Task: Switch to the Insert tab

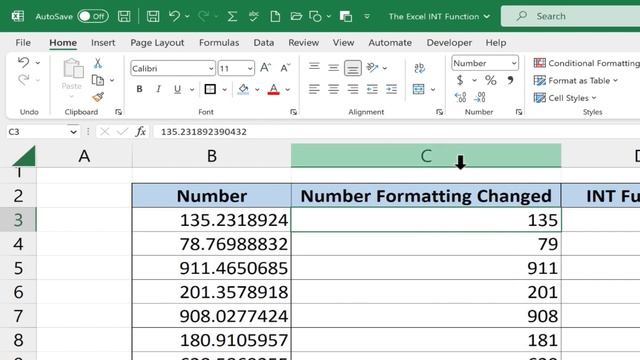Action: (x=103, y=42)
